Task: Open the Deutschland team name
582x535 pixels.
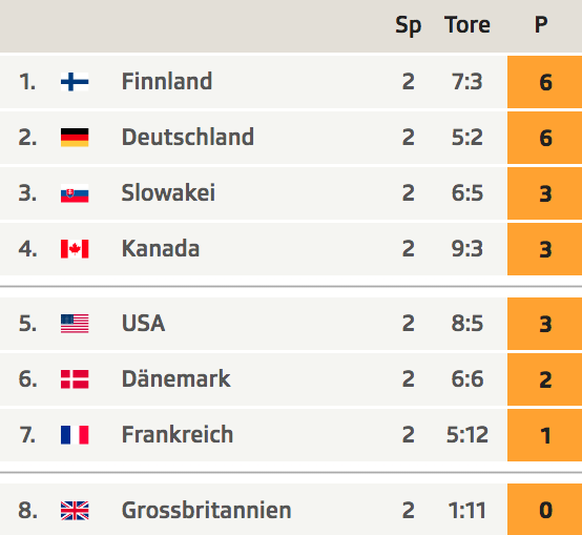Action: [x=188, y=137]
